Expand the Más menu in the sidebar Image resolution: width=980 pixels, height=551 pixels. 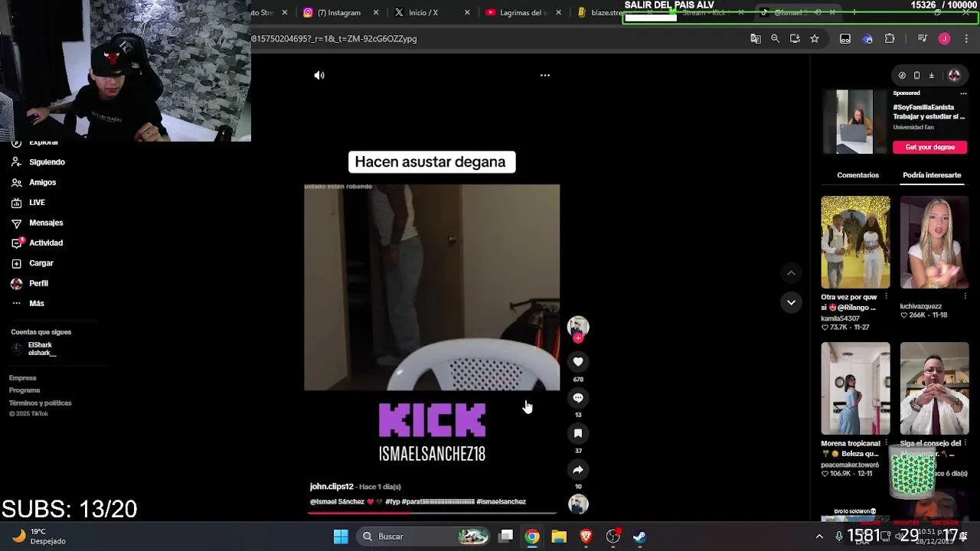pos(28,303)
